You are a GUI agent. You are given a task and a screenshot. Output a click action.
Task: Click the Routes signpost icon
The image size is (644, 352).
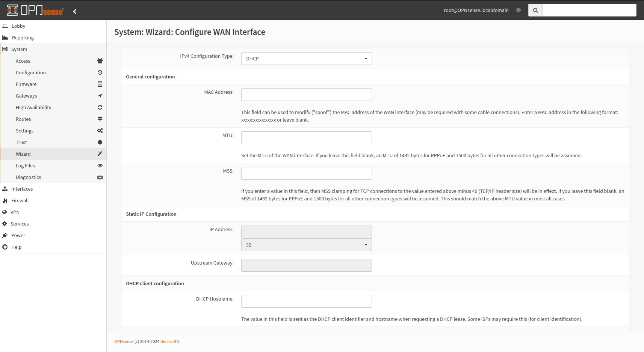pyautogui.click(x=100, y=119)
